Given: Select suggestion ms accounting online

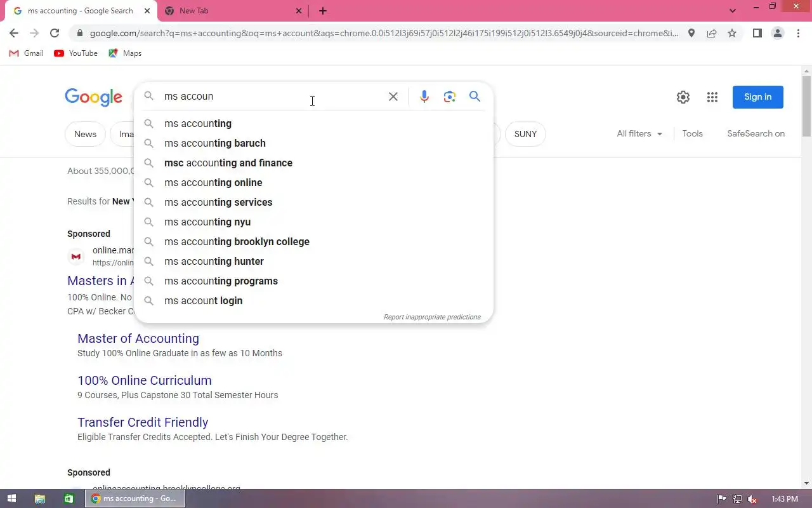Looking at the screenshot, I should 314,183.
